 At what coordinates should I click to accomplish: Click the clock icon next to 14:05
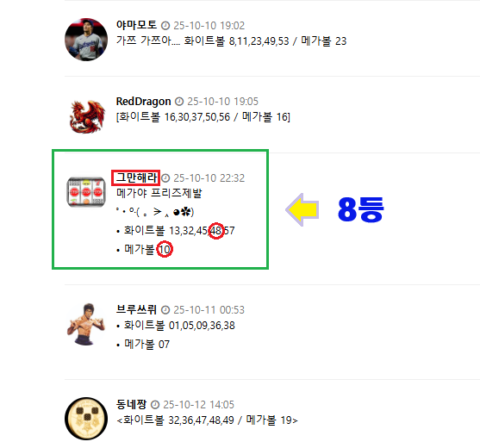click(x=155, y=405)
